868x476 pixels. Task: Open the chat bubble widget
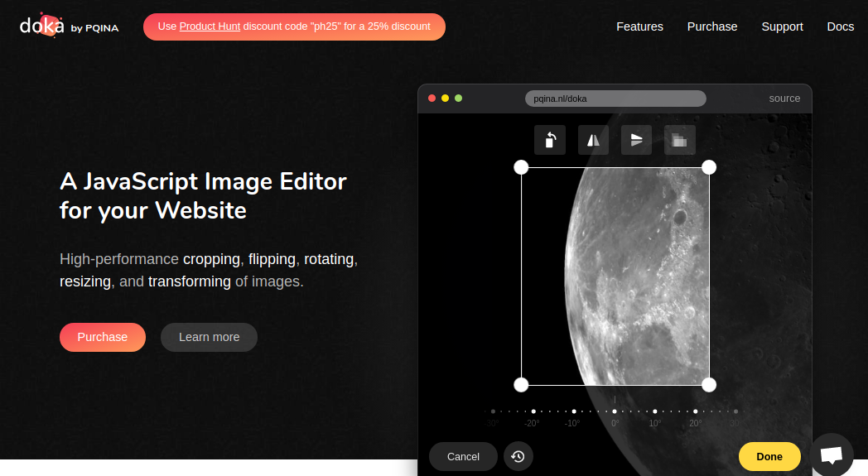click(x=831, y=455)
